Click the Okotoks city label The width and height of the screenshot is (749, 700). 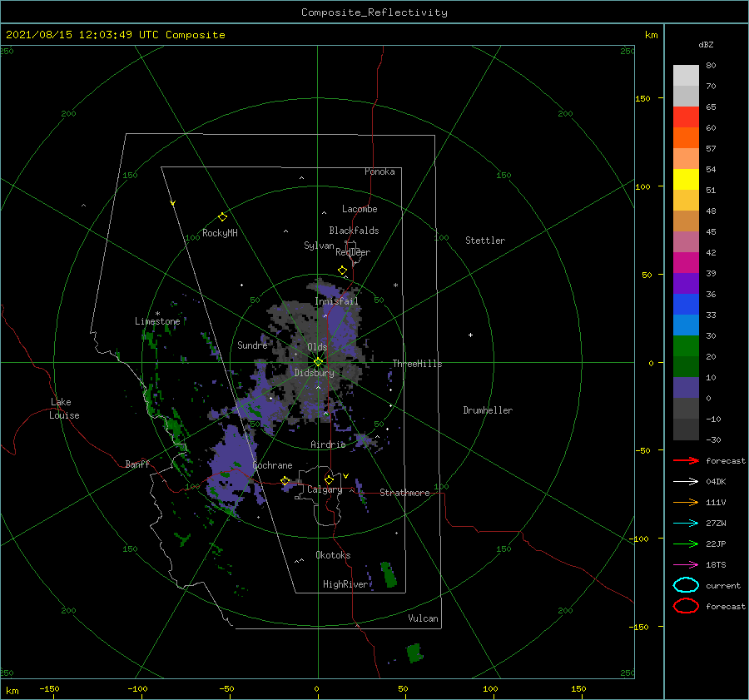[333, 555]
